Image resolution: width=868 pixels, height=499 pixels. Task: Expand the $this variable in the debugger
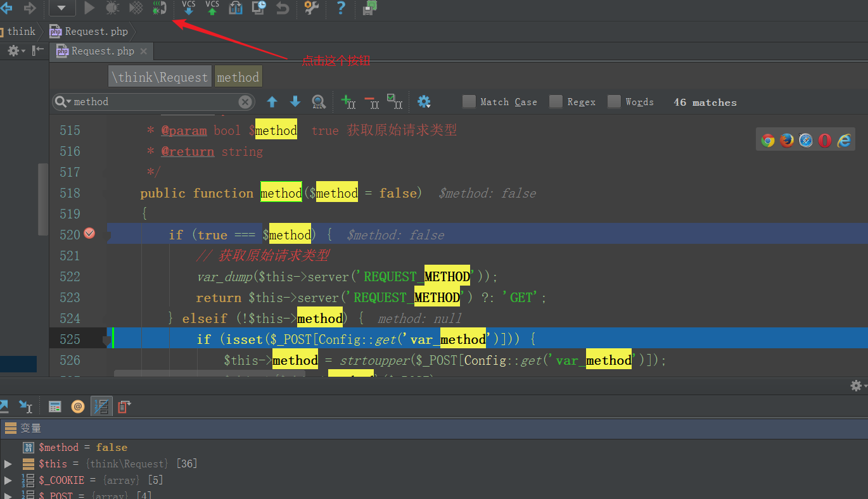click(8, 464)
